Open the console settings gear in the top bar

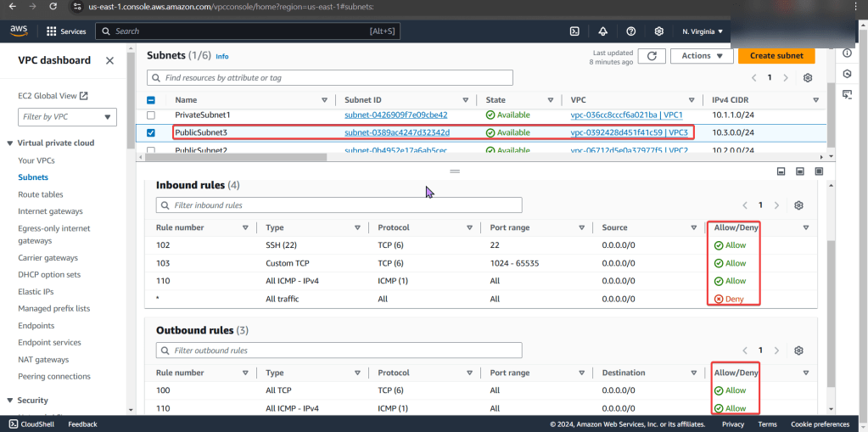(x=659, y=31)
